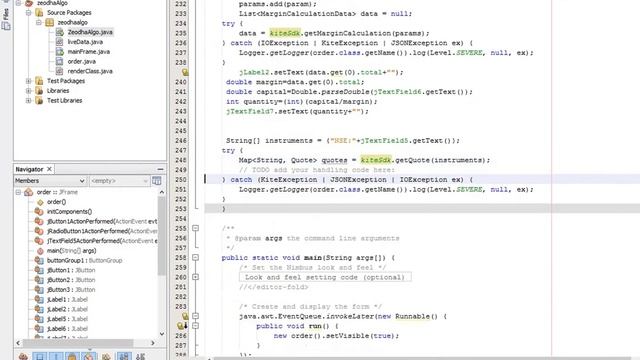Click the initComponents() method icon
640x360 pixels.
click(39, 211)
